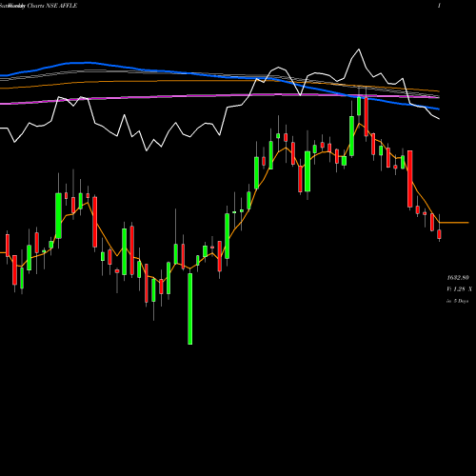Click the long green candle at chart's lowest point

pyautogui.click(x=190, y=308)
